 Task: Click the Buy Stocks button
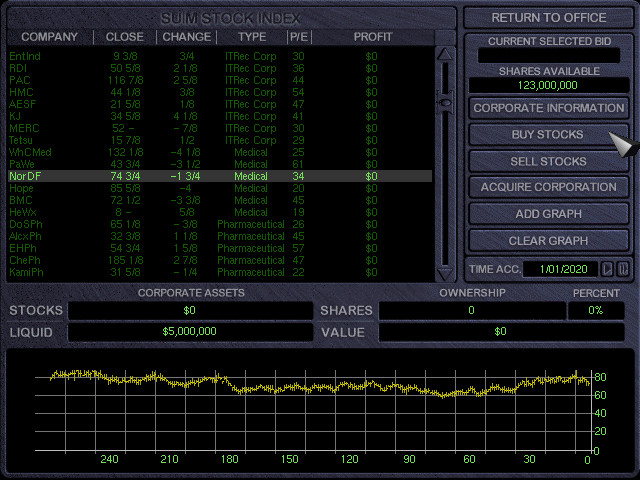point(547,134)
